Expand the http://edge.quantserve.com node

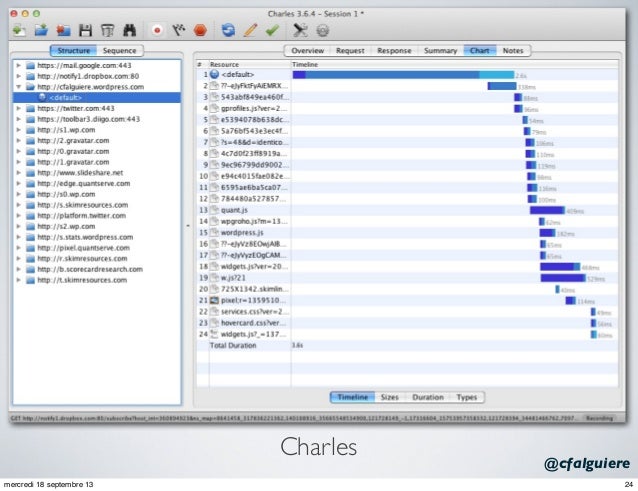pyautogui.click(x=18, y=183)
